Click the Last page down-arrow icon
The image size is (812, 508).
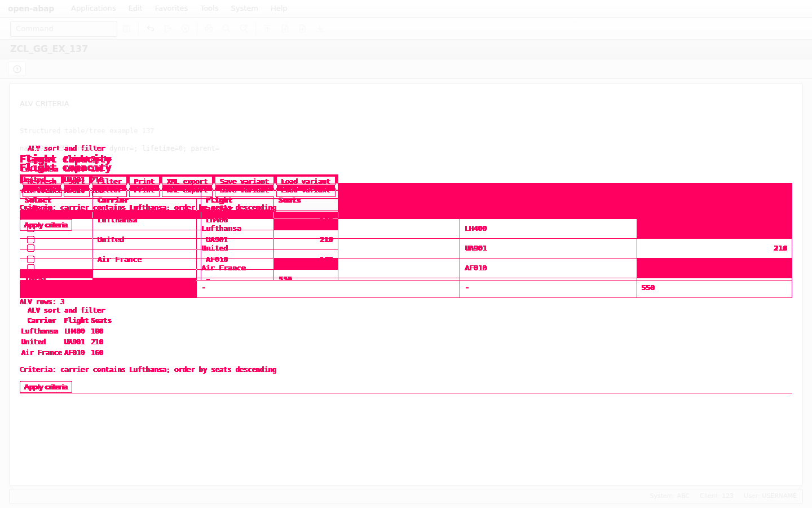tap(320, 29)
